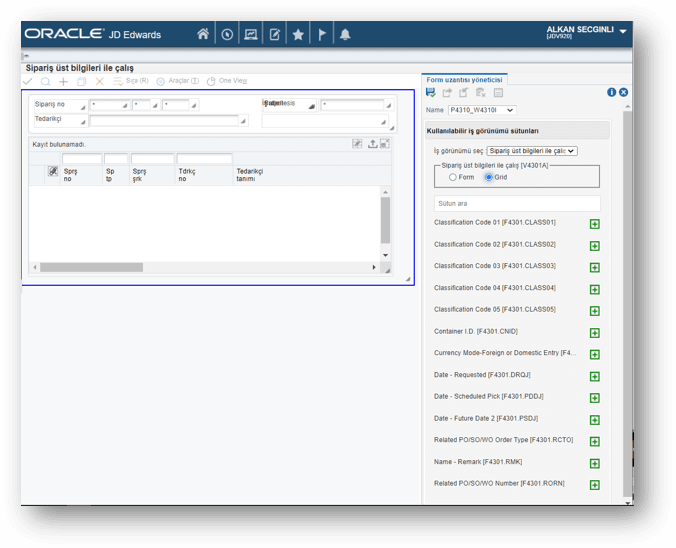Maximize the grid with the expand icon

click(385, 144)
